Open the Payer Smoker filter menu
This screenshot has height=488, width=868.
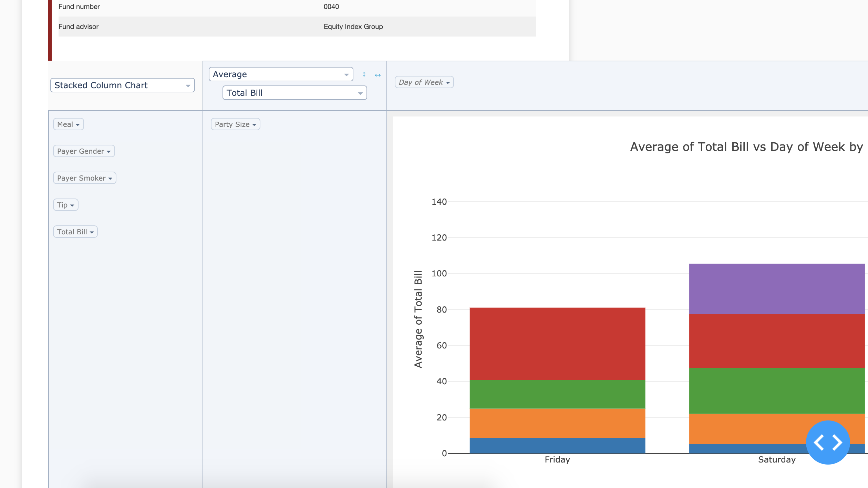pyautogui.click(x=84, y=178)
